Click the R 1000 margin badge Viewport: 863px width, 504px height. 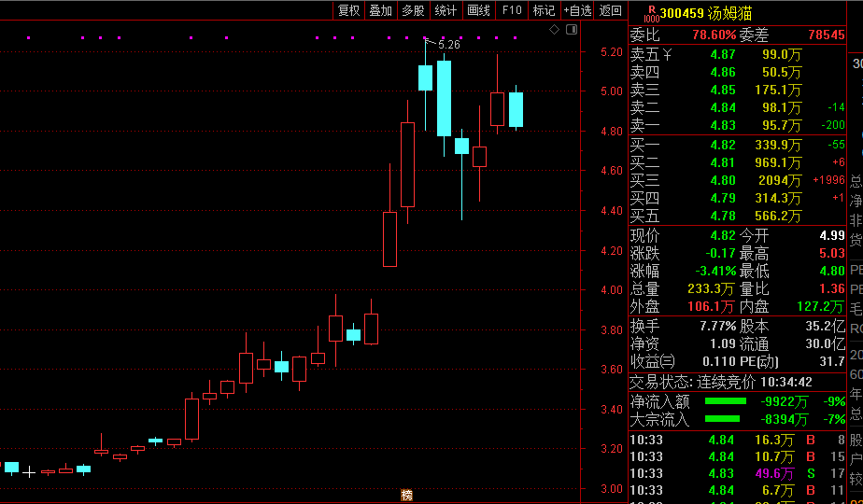point(650,13)
